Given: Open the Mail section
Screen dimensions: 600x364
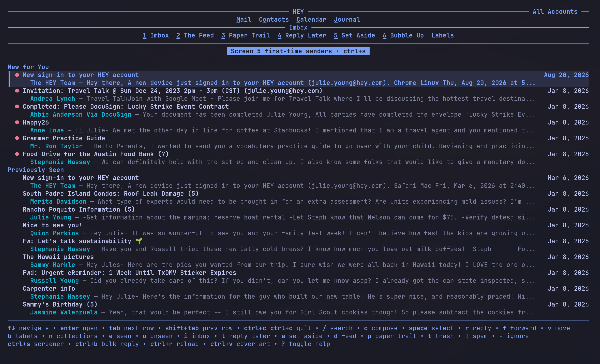Looking at the screenshot, I should [244, 19].
